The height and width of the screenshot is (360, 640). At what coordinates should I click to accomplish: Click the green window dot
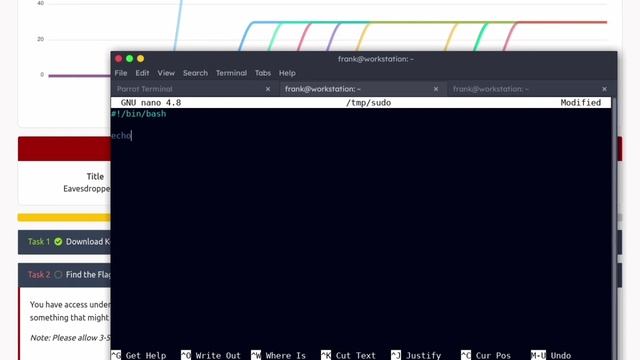[129, 59]
